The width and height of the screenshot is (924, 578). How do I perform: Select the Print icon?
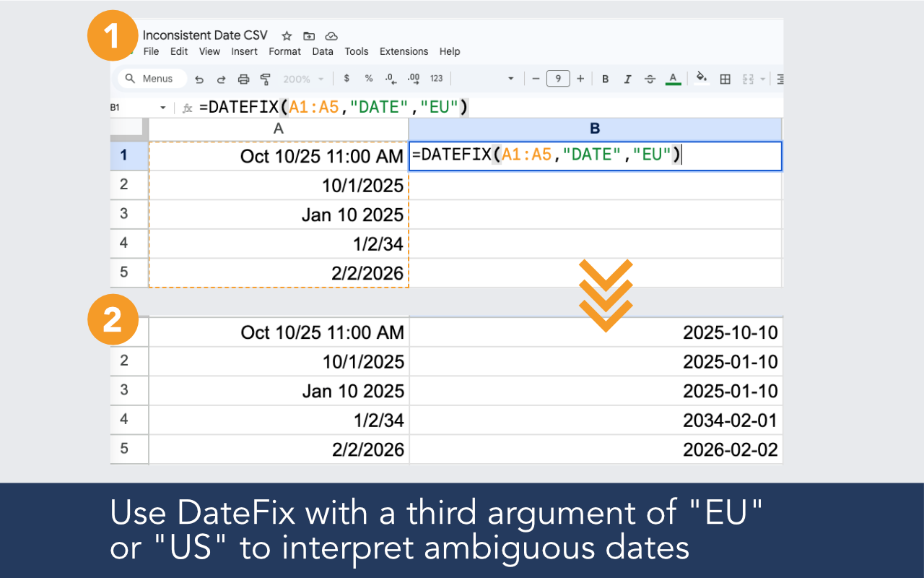(243, 78)
